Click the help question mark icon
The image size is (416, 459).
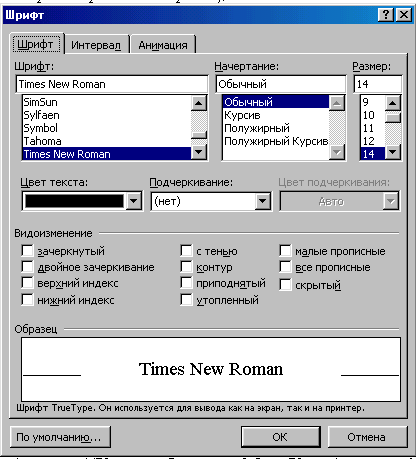coord(386,15)
